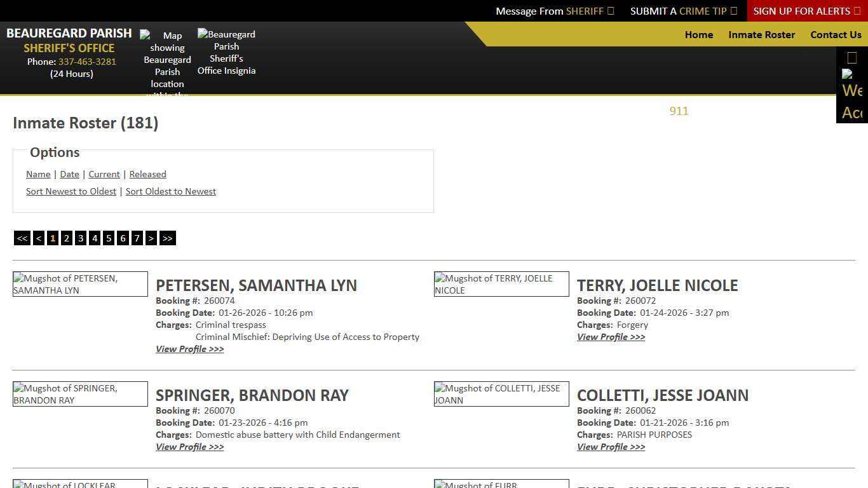
Task: Go to page 4 of the roster
Action: tap(94, 238)
